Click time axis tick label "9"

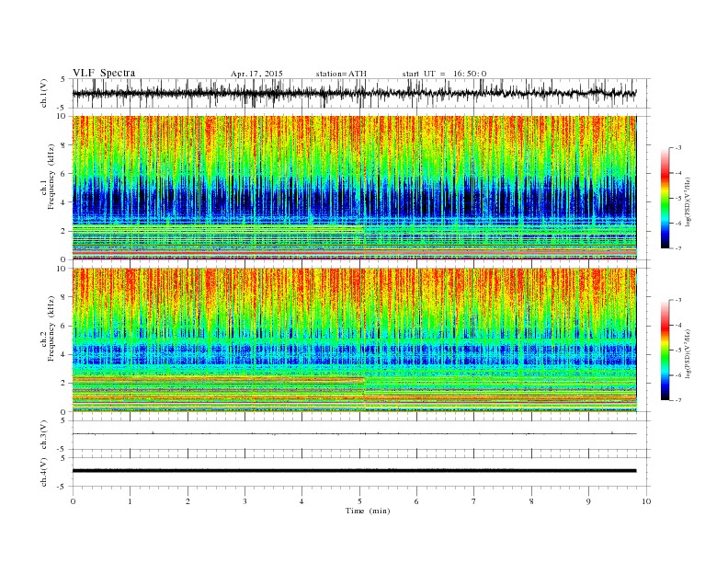pos(588,501)
